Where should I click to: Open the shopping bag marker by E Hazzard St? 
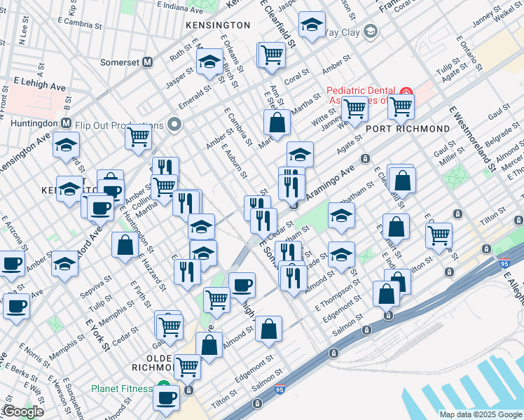125,245
